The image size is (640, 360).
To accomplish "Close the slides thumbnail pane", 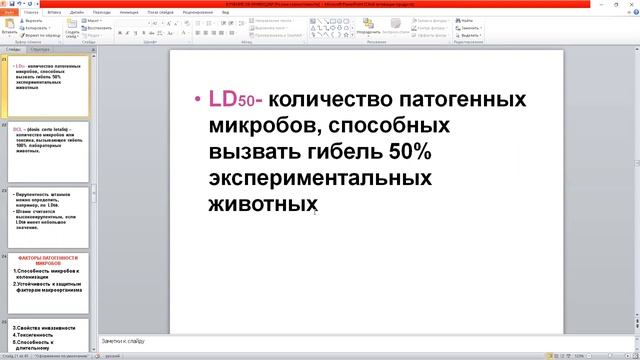I will [x=93, y=49].
